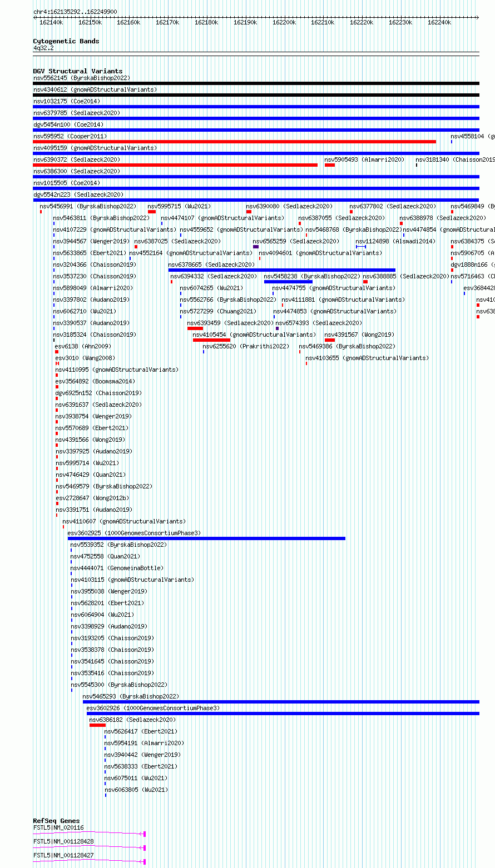Click the nsv4340612 (gnomADStructuralVariants) label
Image resolution: width=495 pixels, height=868 pixels.
(x=95, y=89)
